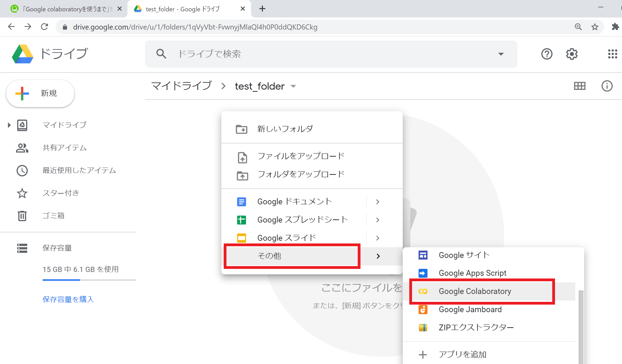Expand the My Drive tree arrow
This screenshot has width=622, height=364.
(9, 125)
